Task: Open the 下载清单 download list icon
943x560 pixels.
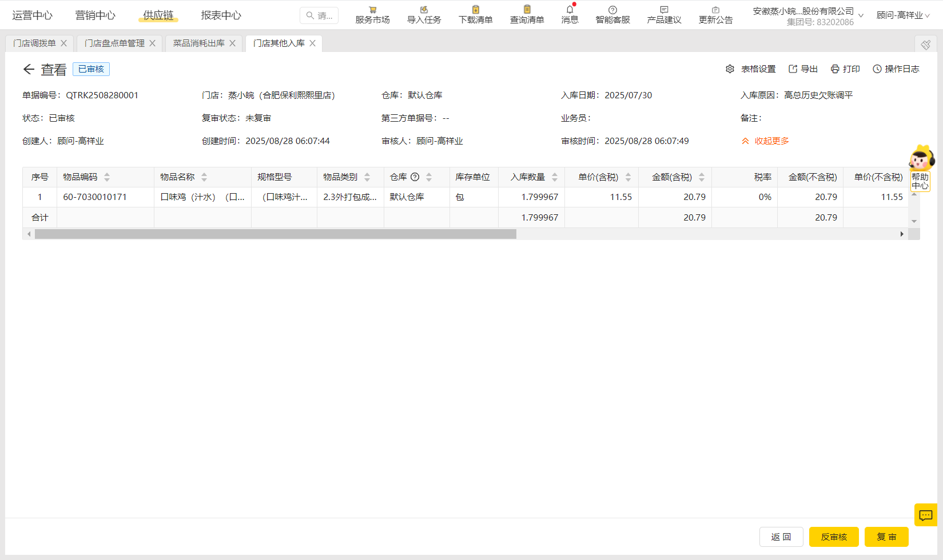Action: pyautogui.click(x=475, y=14)
